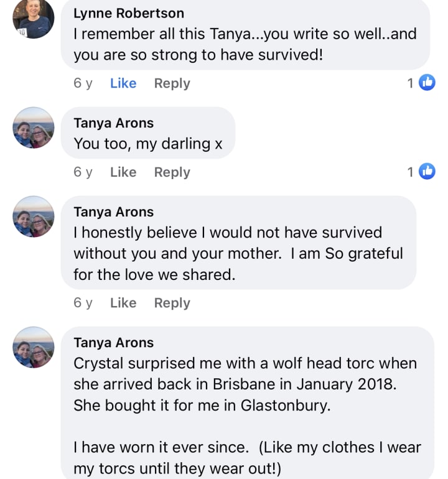View the 6 y timestamp under "love we shared"

point(83,303)
